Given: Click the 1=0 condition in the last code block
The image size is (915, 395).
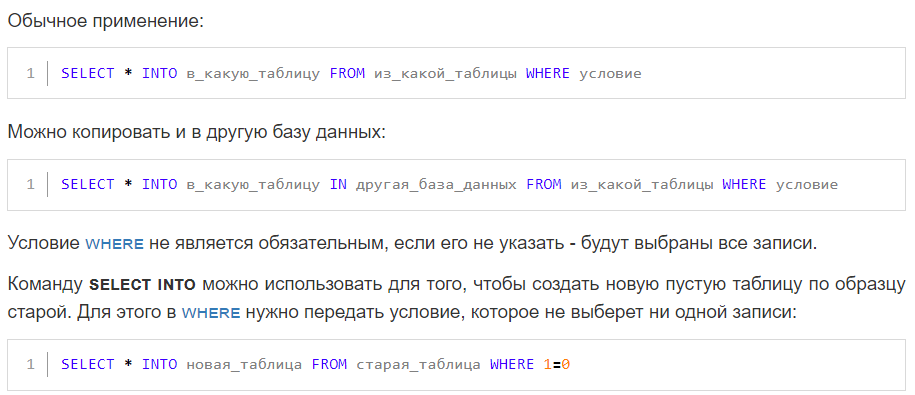Looking at the screenshot, I should [557, 365].
